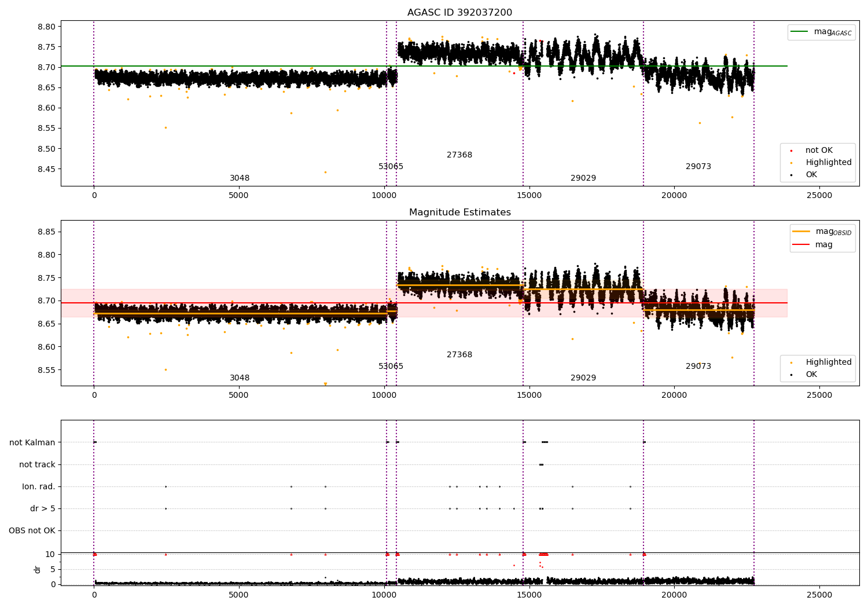Click the 'dr > 5' axis label
The height and width of the screenshot is (608, 868).
tap(43, 509)
